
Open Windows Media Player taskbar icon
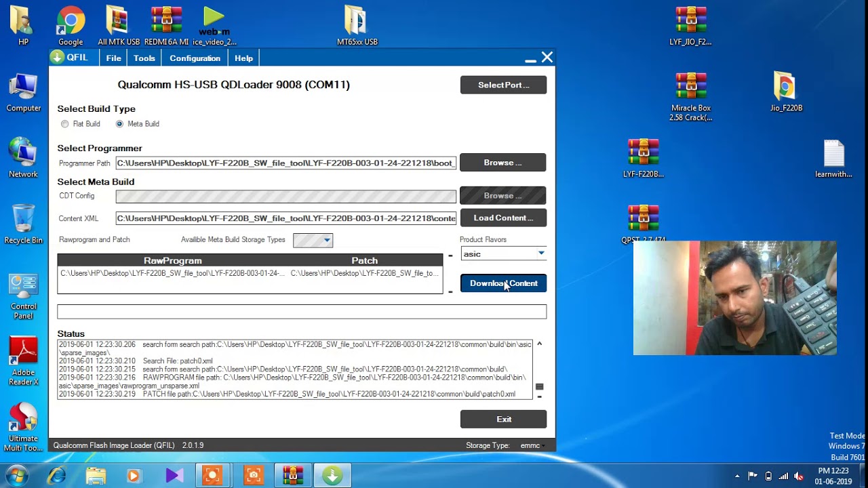pos(134,476)
